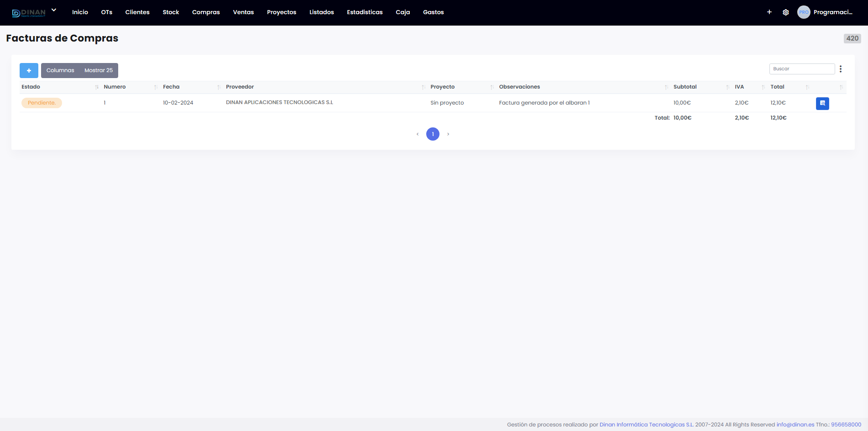Sort the table by Proveedor column
The width and height of the screenshot is (868, 431).
pyautogui.click(x=240, y=87)
